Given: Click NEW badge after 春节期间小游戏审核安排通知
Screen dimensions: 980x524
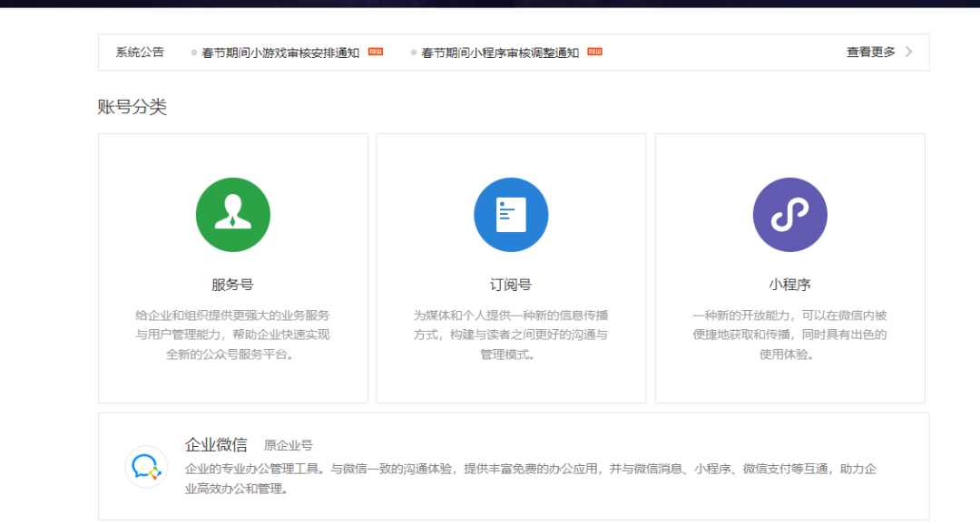Looking at the screenshot, I should pos(376,52).
